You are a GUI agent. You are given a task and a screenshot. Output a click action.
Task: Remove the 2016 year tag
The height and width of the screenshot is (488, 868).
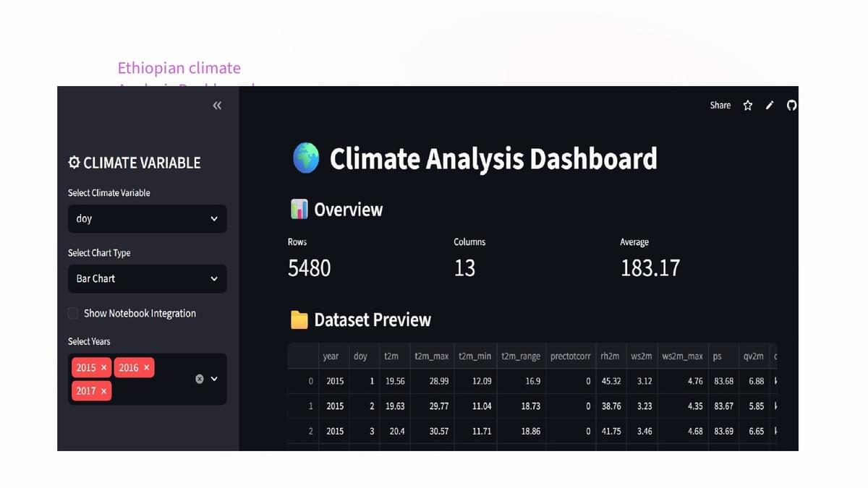[146, 367]
